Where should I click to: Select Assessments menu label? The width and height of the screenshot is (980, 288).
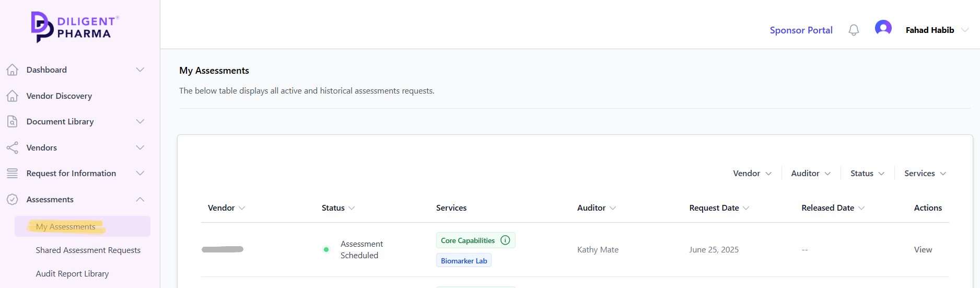(x=50, y=200)
